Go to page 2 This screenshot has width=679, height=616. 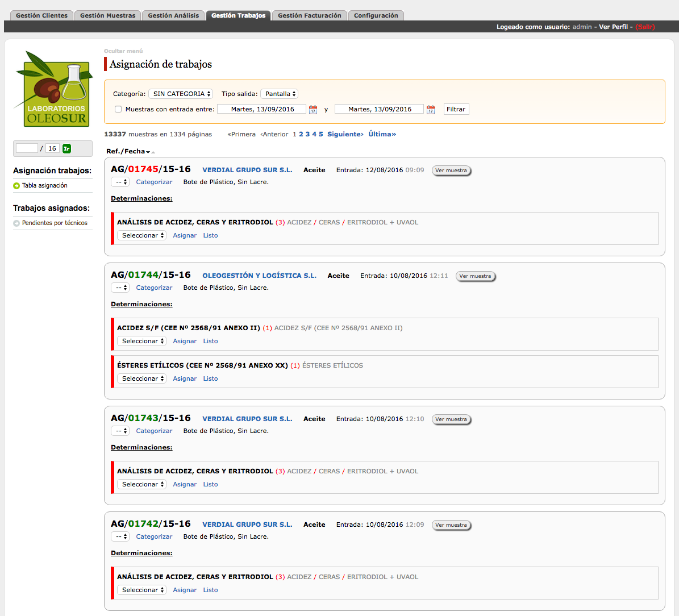tap(301, 134)
